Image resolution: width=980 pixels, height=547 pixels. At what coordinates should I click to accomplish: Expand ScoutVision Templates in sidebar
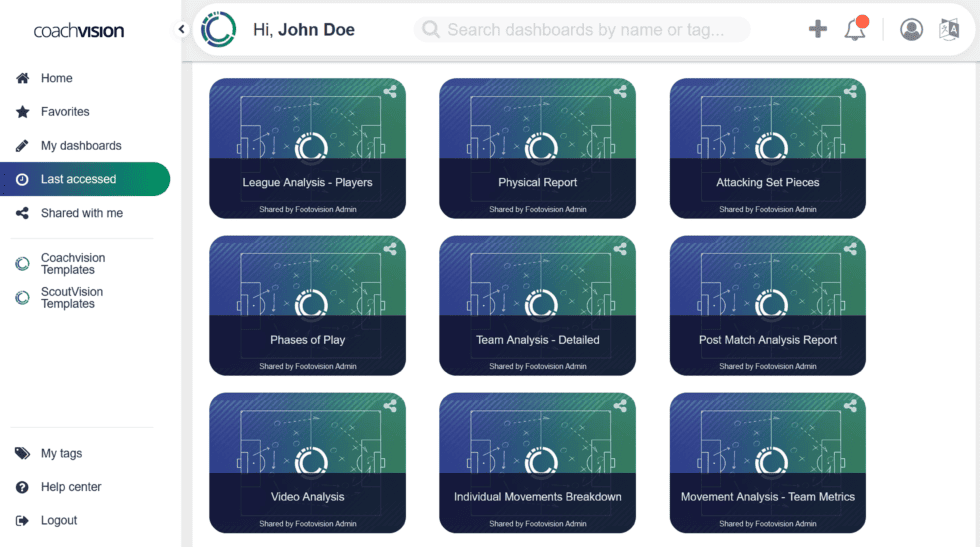72,298
